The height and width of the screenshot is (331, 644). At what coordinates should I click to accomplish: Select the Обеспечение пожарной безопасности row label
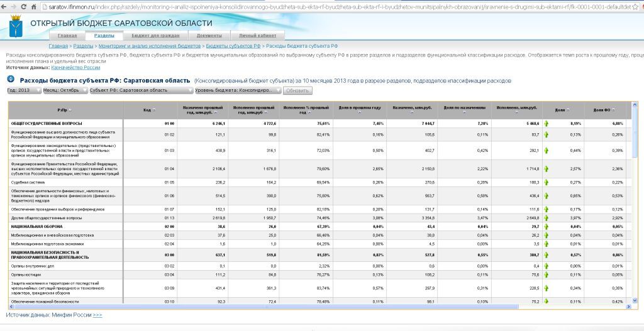click(x=45, y=301)
